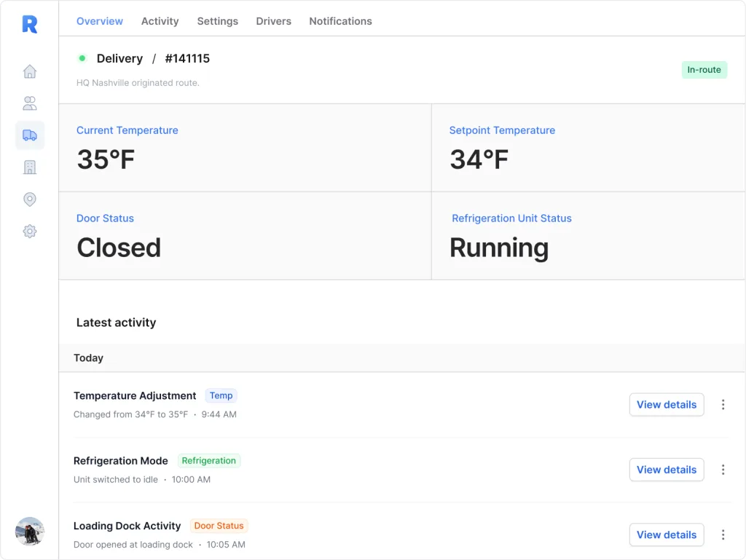Click the Closed door status value

119,248
